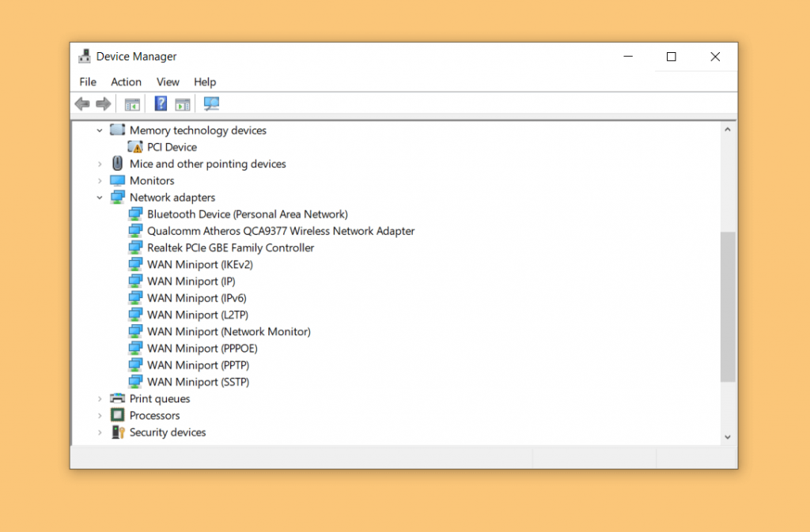This screenshot has width=810, height=532.
Task: Click the PCI Device warning icon
Action: 134,147
